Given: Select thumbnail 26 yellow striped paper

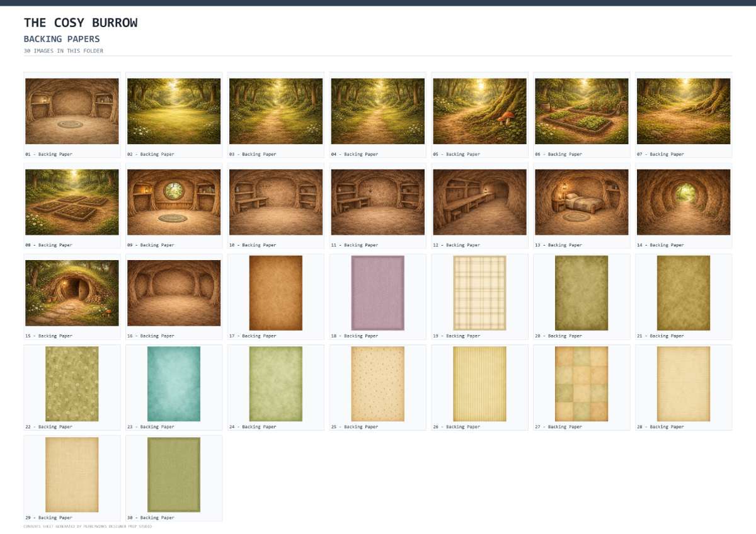Looking at the screenshot, I should (x=480, y=384).
